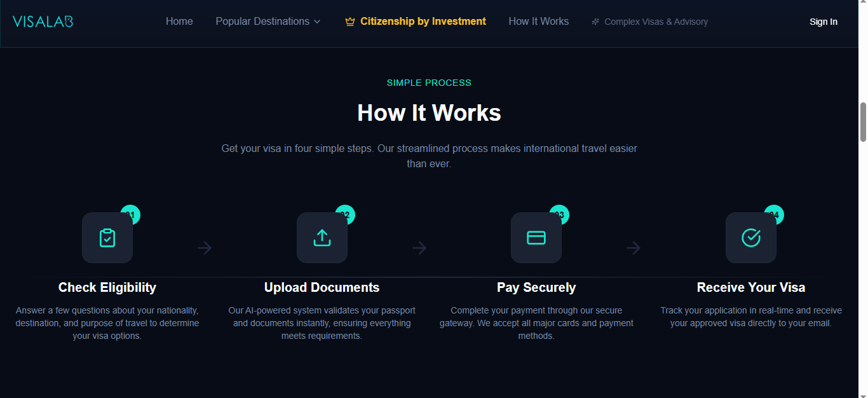Click the SIMPLE PROCESS label
The image size is (868, 398).
point(429,83)
